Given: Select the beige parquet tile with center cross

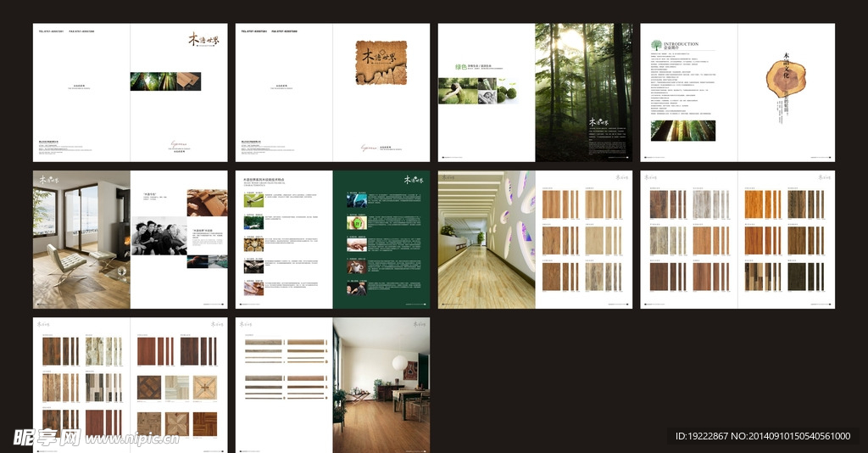Looking at the screenshot, I should [x=205, y=388].
